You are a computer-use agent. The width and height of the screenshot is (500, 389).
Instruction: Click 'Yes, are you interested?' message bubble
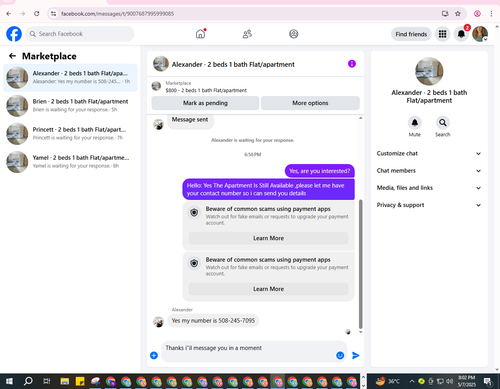click(x=319, y=171)
